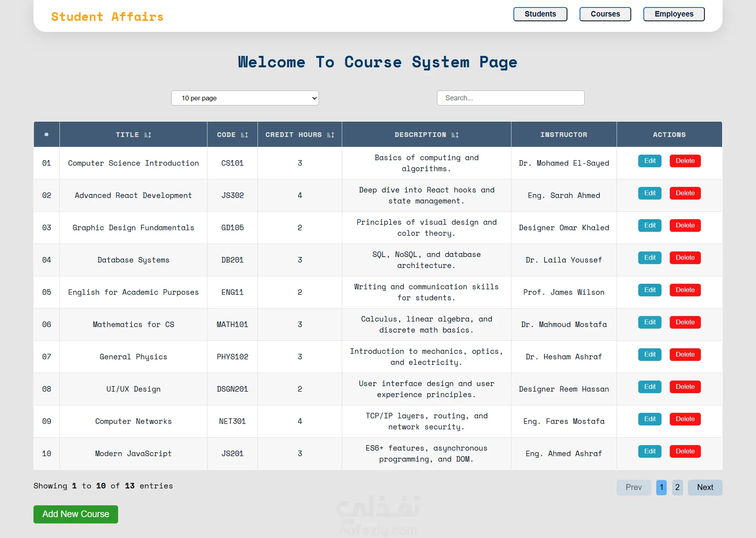Image resolution: width=756 pixels, height=538 pixels.
Task: Sort table by Title column icon
Action: (x=148, y=135)
